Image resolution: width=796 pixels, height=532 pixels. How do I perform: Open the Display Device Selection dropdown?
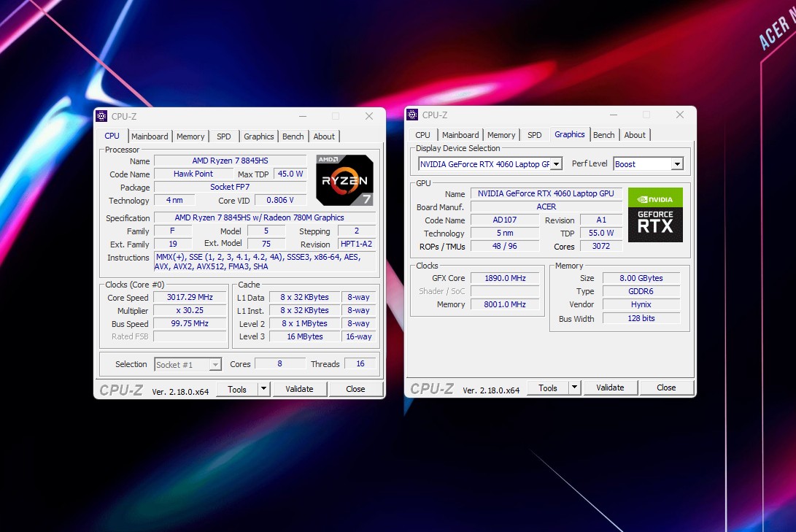click(556, 164)
